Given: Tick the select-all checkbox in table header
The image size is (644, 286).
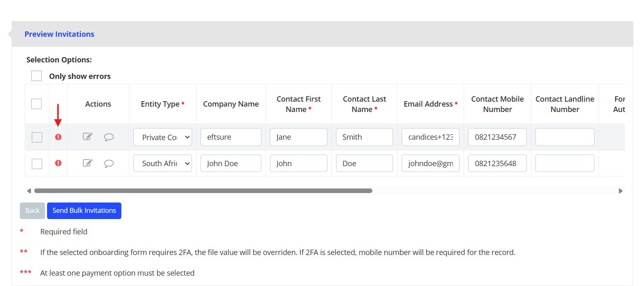Looking at the screenshot, I should (x=37, y=104).
